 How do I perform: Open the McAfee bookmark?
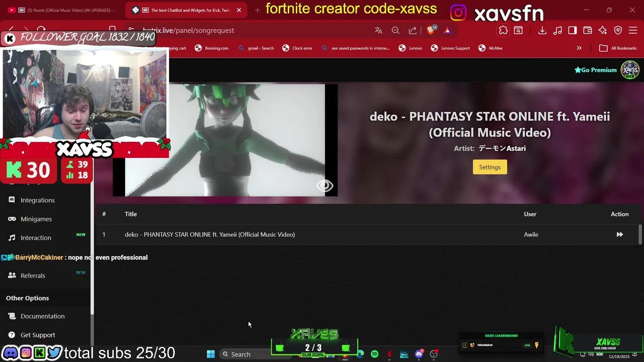(x=491, y=48)
